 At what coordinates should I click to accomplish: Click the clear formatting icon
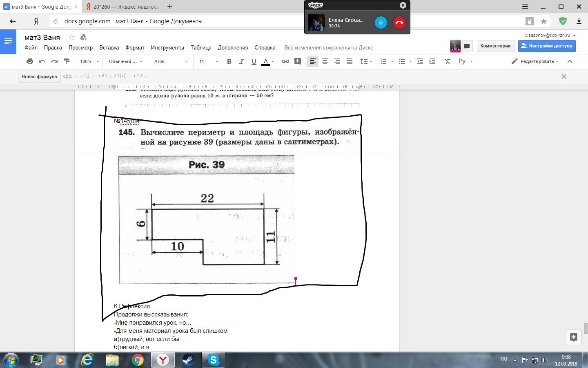tap(448, 61)
